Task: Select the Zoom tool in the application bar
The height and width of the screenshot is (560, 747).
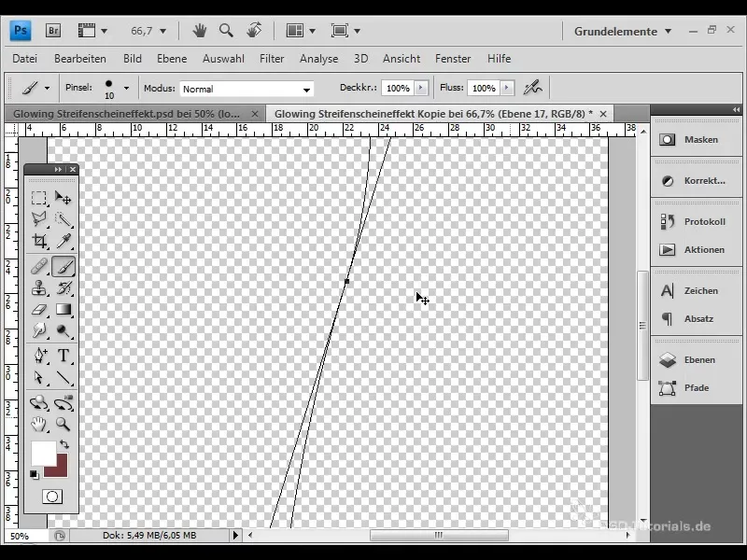Action: click(x=226, y=31)
